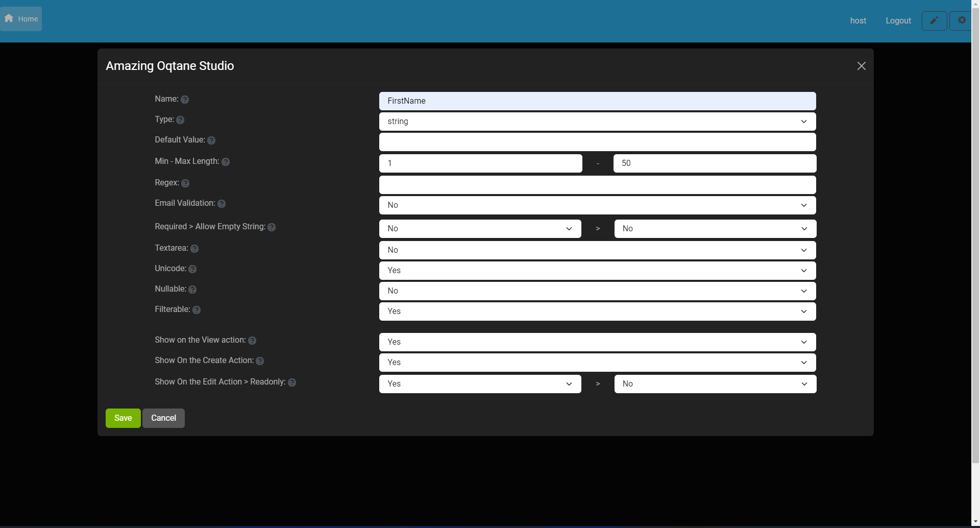Click the Logout link
The height and width of the screenshot is (528, 980).
click(898, 21)
